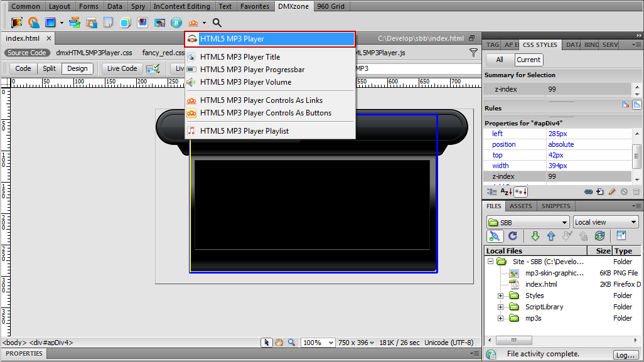Screen dimensions: 644x362
Task: Collapse the Site - SBB root folder
Action: [x=490, y=262]
